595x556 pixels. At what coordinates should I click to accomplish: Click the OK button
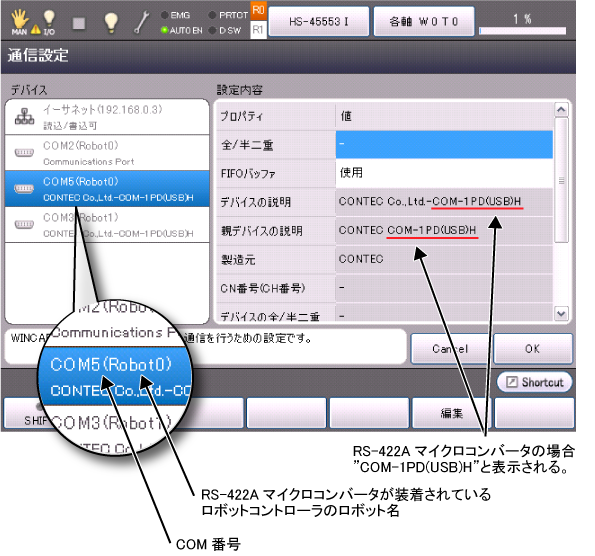tap(533, 349)
